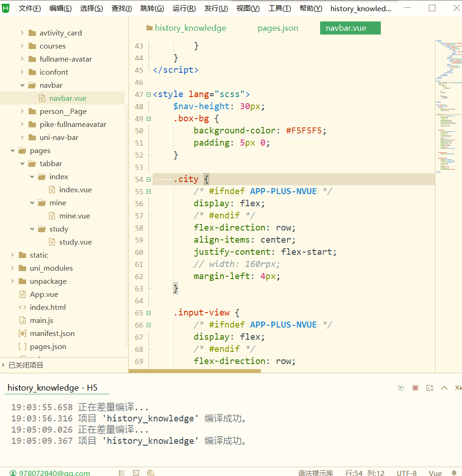Stop the running H5 console task
The height and width of the screenshot is (476, 462).
pyautogui.click(x=415, y=388)
